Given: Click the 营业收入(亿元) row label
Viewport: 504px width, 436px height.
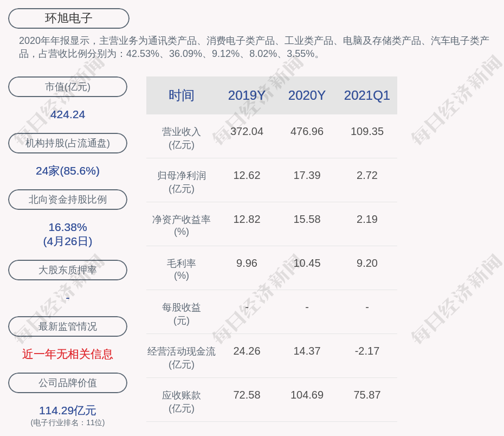Looking at the screenshot, I should click(x=182, y=138).
